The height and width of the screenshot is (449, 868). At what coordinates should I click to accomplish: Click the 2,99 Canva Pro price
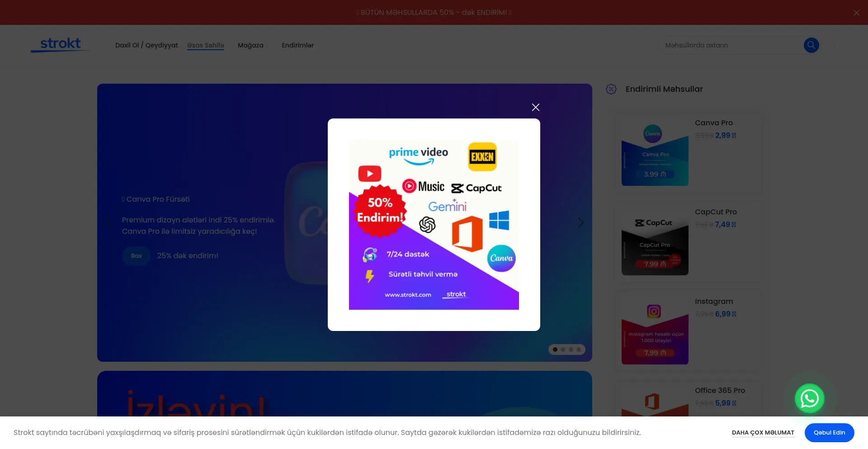click(x=725, y=136)
